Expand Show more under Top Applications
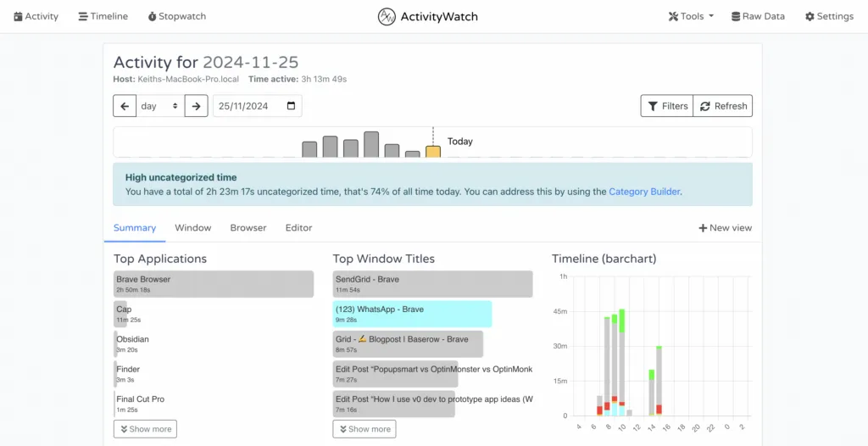 click(x=145, y=429)
